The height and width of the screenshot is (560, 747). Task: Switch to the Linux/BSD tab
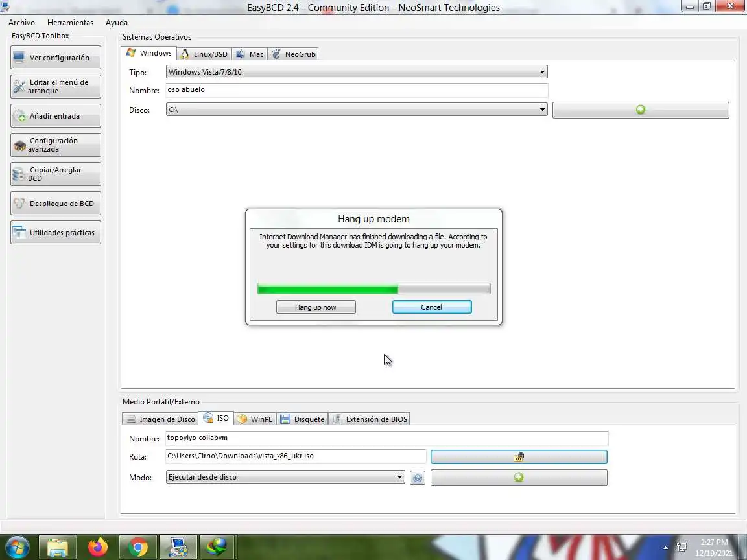coord(204,54)
